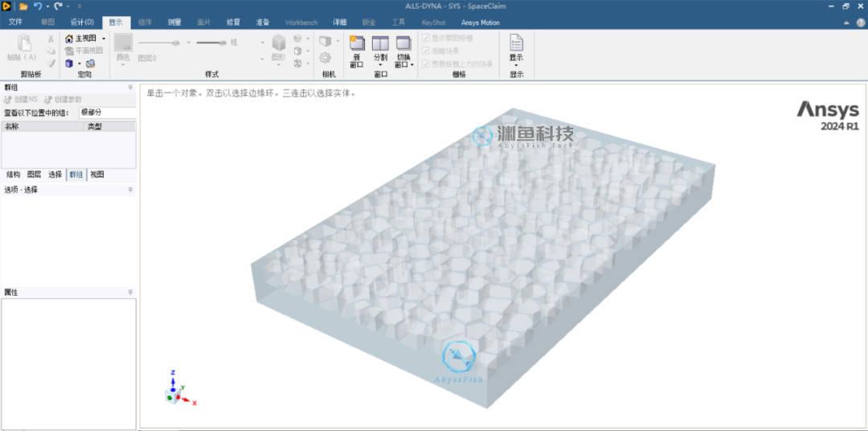The width and height of the screenshot is (868, 431).
Task: Open the 根部分 group location dropdown
Action: [107, 113]
